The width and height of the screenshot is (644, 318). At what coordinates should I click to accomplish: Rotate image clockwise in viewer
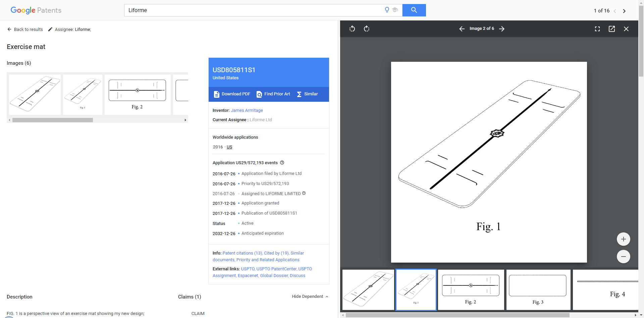367,29
